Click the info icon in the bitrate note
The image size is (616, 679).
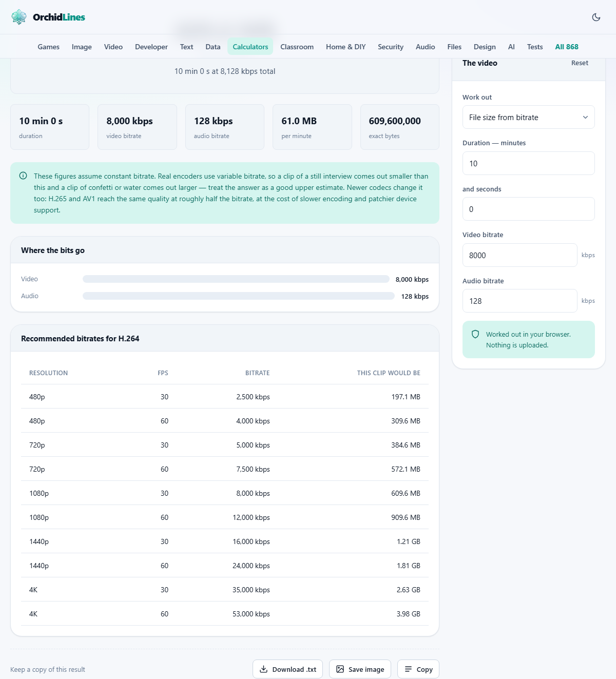23,176
